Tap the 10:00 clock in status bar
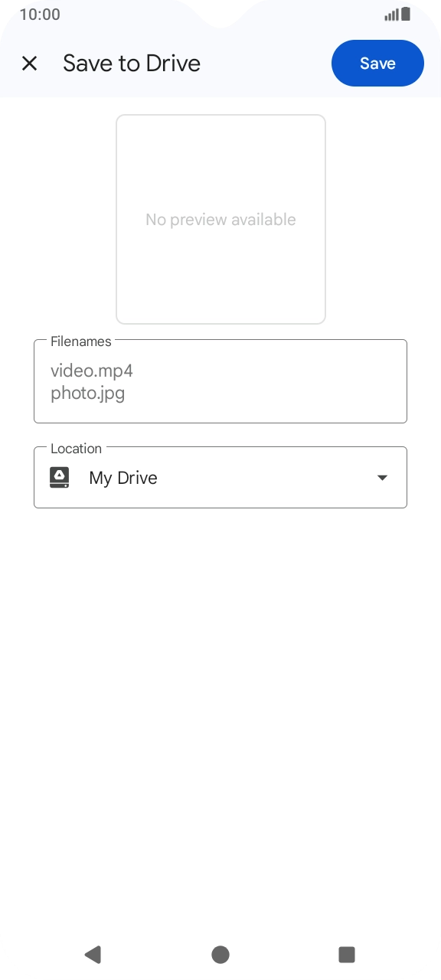The width and height of the screenshot is (441, 980). tap(40, 15)
